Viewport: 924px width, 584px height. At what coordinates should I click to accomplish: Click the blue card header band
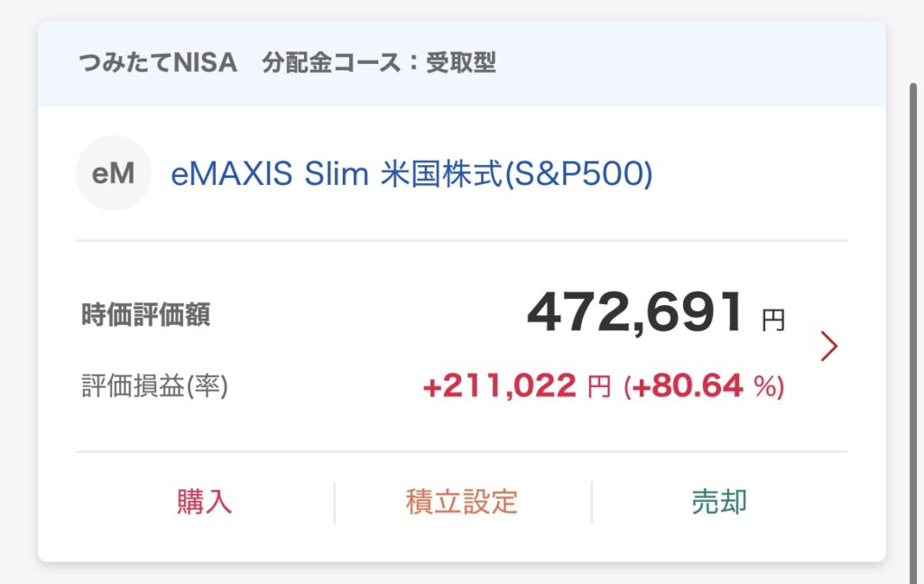(x=462, y=64)
